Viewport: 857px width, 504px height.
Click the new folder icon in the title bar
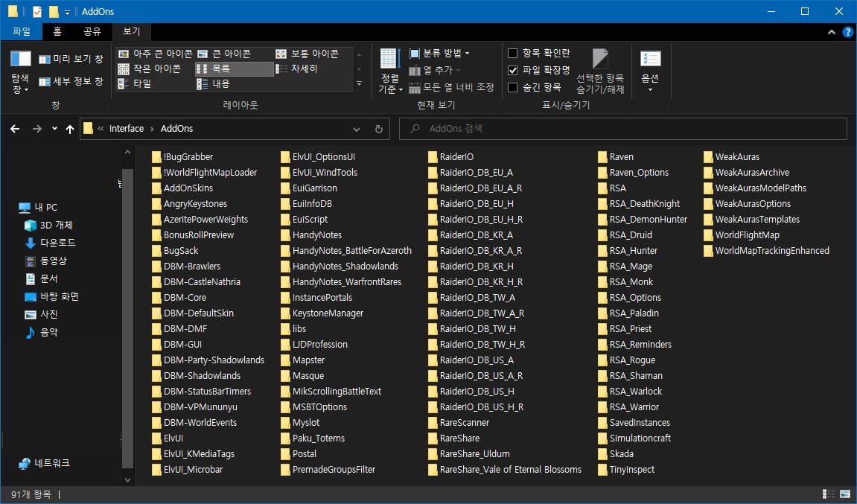click(x=54, y=11)
